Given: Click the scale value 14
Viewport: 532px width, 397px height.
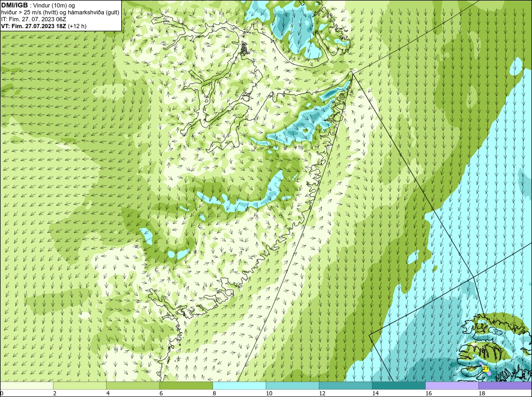Looking at the screenshot, I should [x=375, y=393].
